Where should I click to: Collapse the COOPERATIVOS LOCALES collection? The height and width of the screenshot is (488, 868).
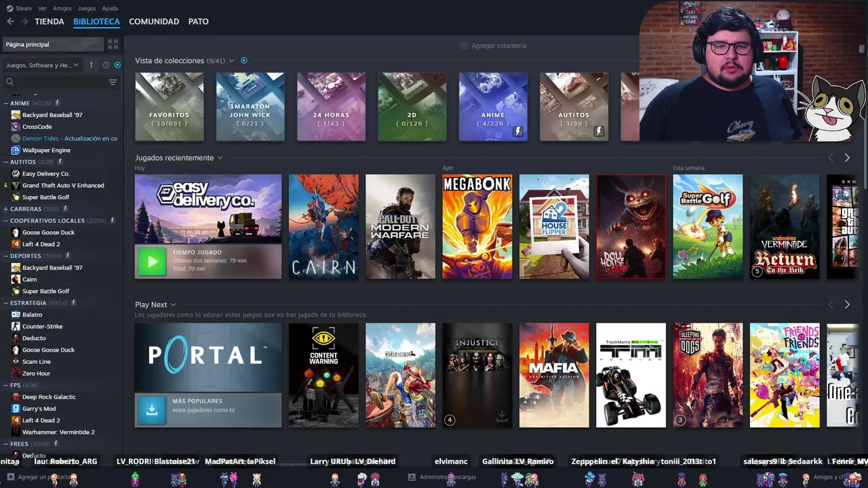(5, 220)
